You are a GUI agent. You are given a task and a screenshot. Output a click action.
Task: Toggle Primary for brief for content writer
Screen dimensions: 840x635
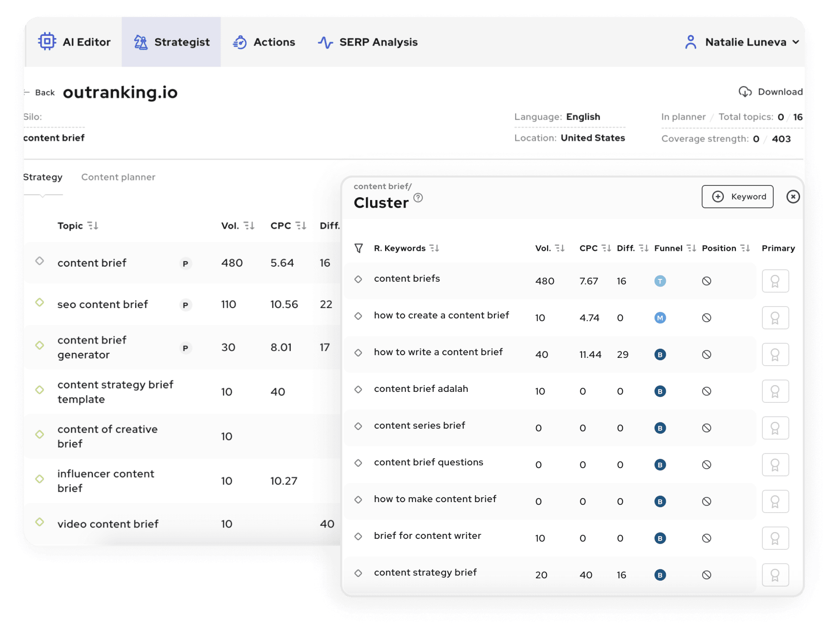(x=775, y=538)
